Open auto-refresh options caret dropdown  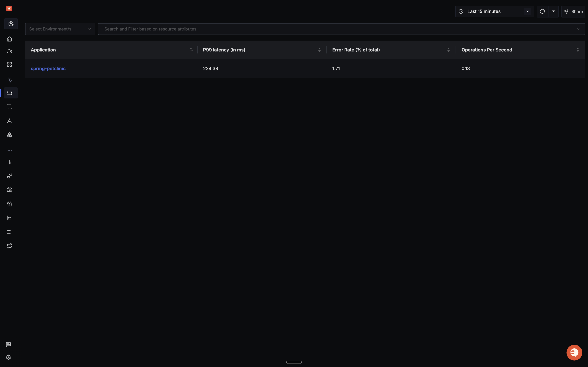pyautogui.click(x=554, y=11)
